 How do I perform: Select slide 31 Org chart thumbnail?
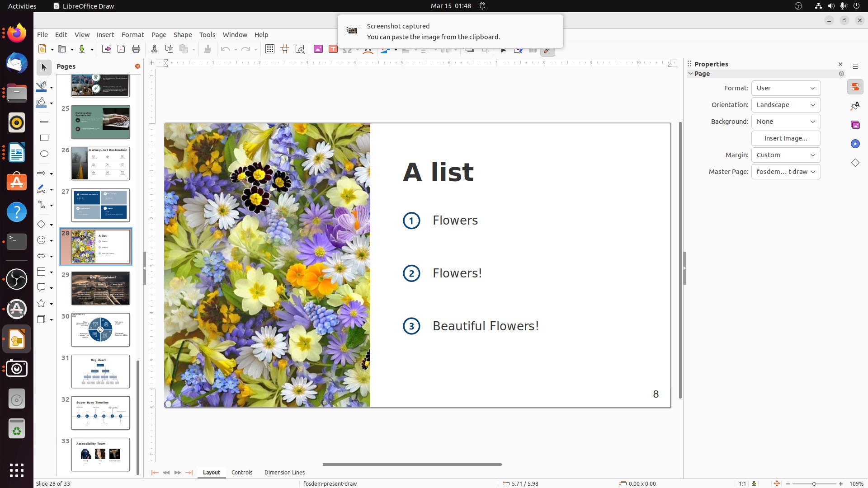[100, 371]
